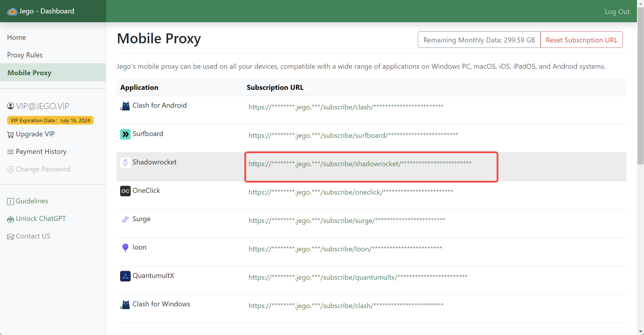Image resolution: width=644 pixels, height=335 pixels.
Task: Click the Clash for Windows cat icon
Action: click(x=125, y=304)
